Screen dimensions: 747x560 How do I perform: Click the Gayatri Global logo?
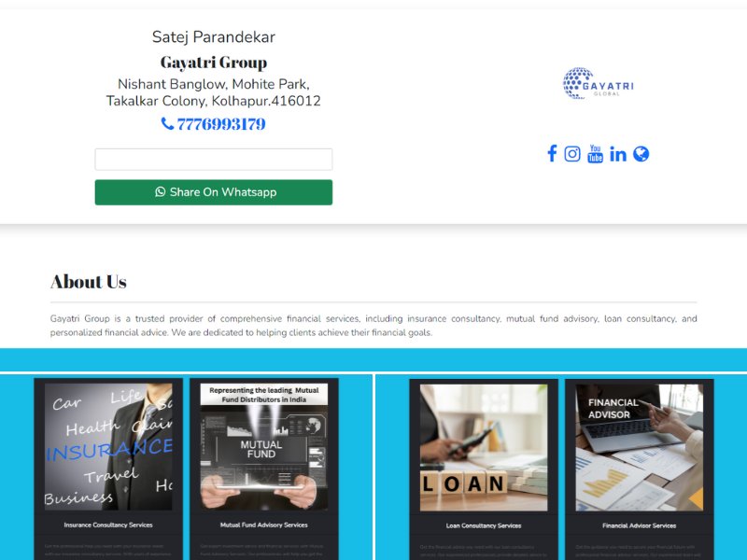coord(598,83)
